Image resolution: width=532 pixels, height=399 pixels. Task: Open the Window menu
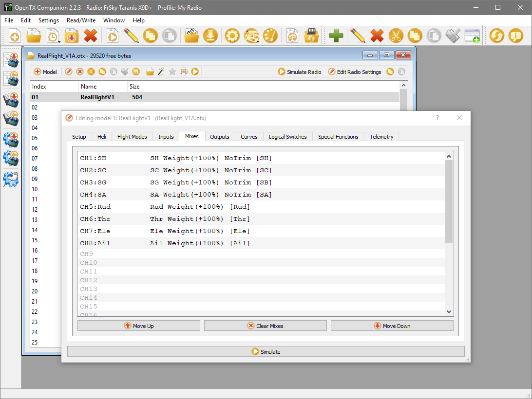click(x=114, y=20)
